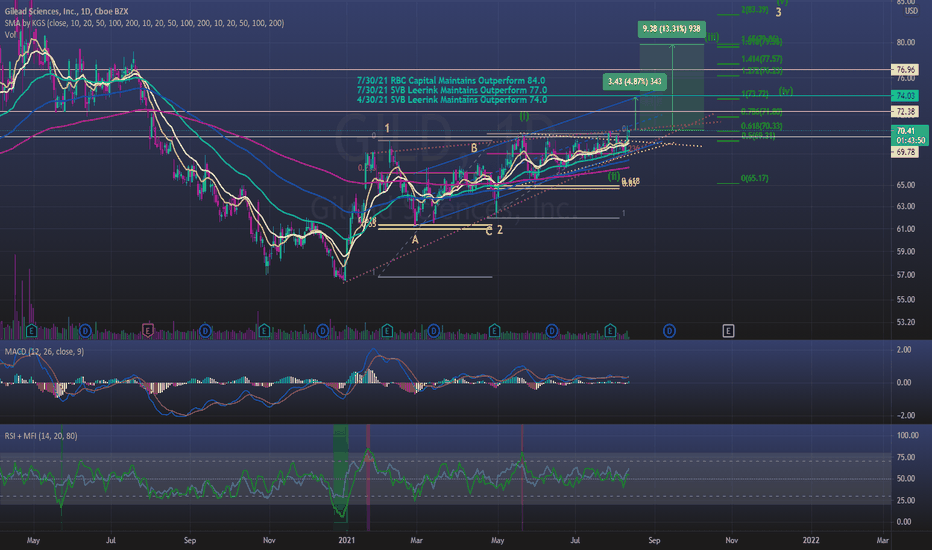This screenshot has height=550, width=932.
Task: Click the 76.96 horizontal line price label
Action: click(905, 70)
